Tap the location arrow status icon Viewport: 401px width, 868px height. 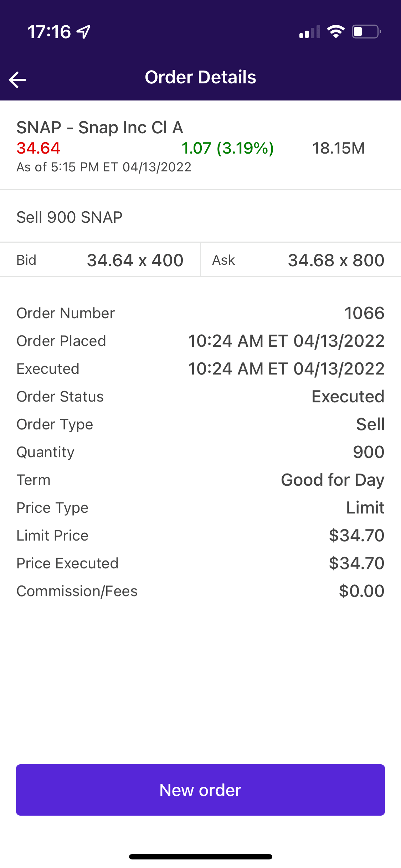[84, 32]
